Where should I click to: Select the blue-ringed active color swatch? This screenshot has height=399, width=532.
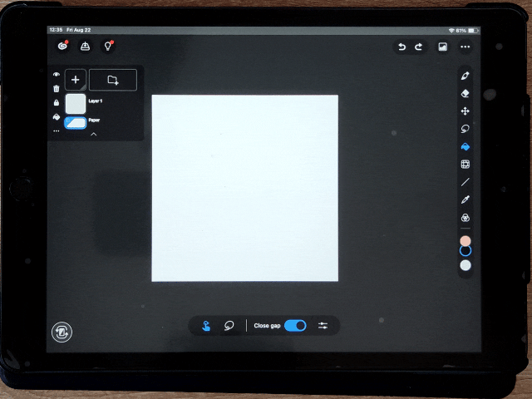coord(465,251)
